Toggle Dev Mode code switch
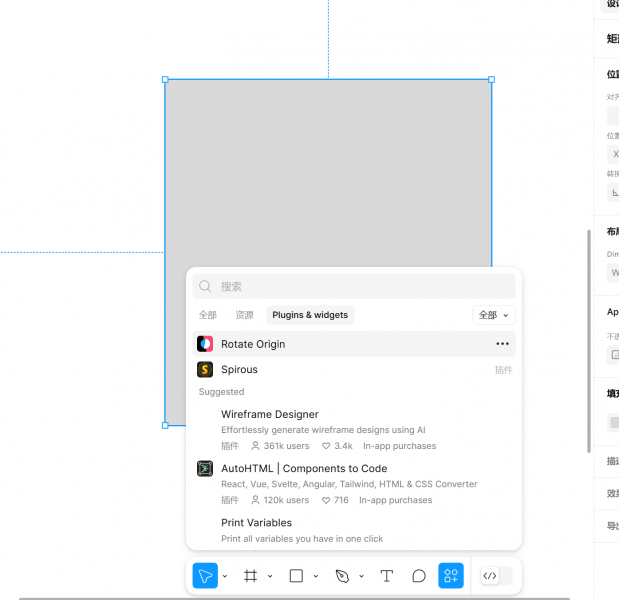 496,576
